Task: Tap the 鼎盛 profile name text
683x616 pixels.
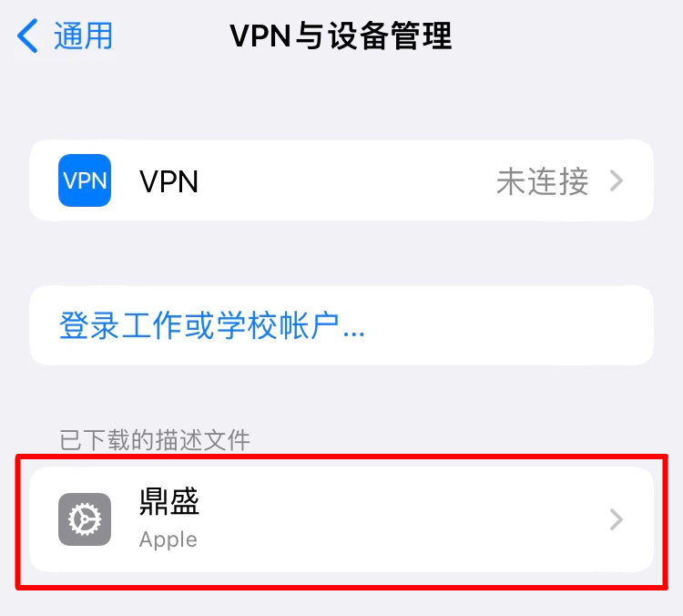Action: tap(169, 501)
